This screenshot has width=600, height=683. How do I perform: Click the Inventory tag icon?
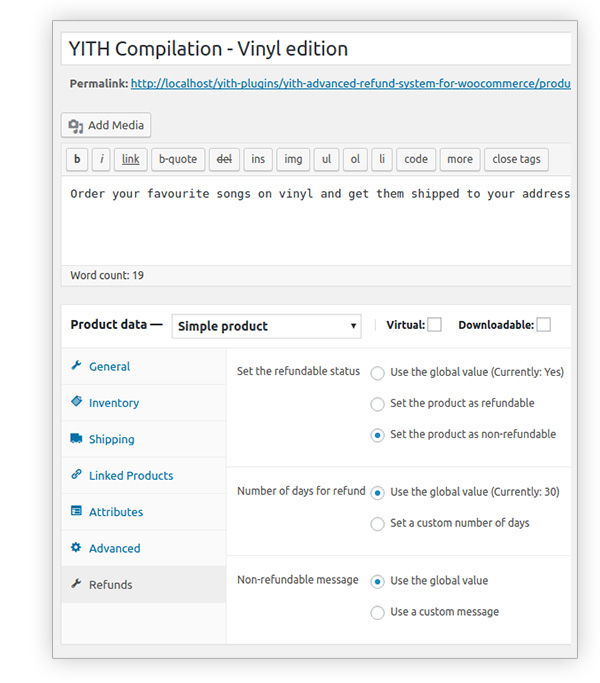(x=76, y=402)
